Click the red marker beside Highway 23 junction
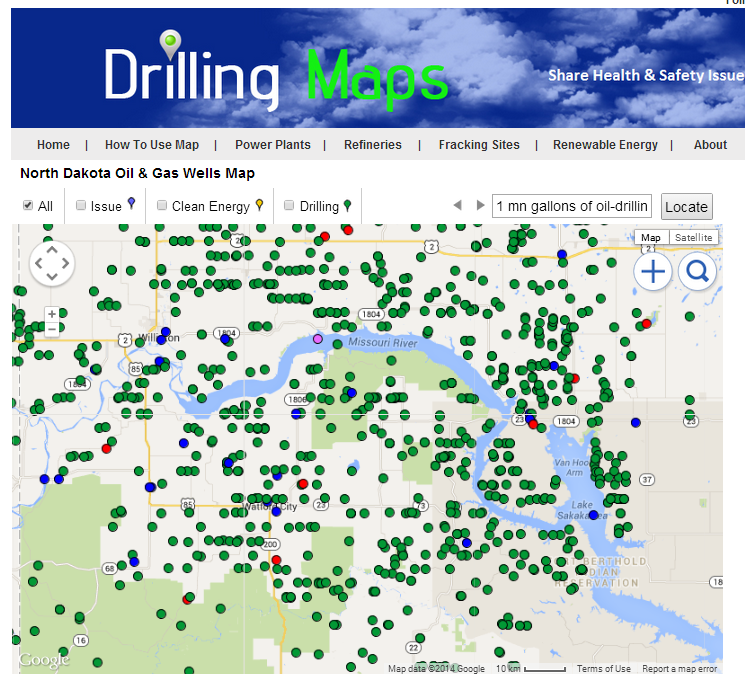745x683 pixels. pyautogui.click(x=533, y=424)
